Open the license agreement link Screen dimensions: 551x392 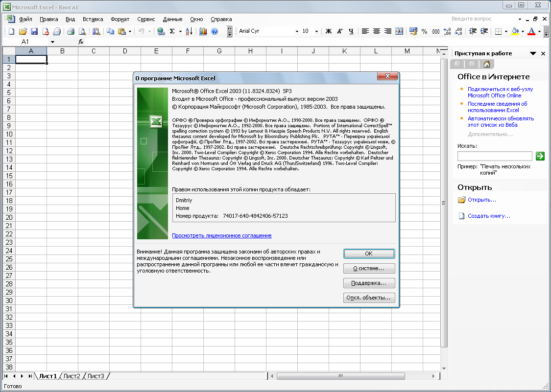pos(221,235)
